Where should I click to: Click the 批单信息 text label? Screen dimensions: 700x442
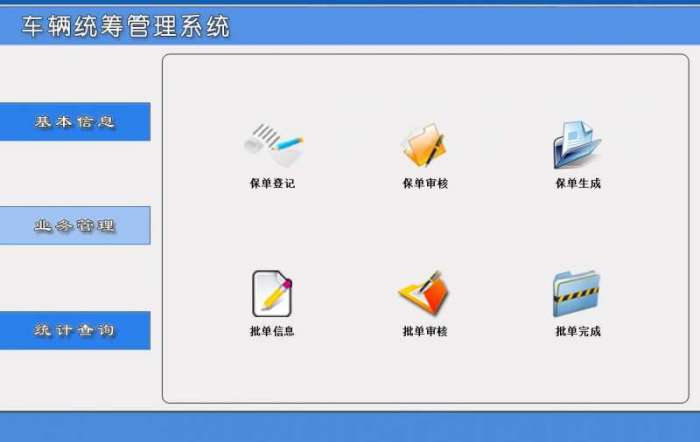click(272, 331)
